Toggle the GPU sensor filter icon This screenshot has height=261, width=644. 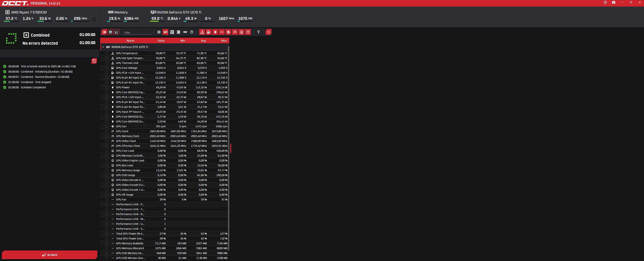pyautogui.click(x=165, y=32)
